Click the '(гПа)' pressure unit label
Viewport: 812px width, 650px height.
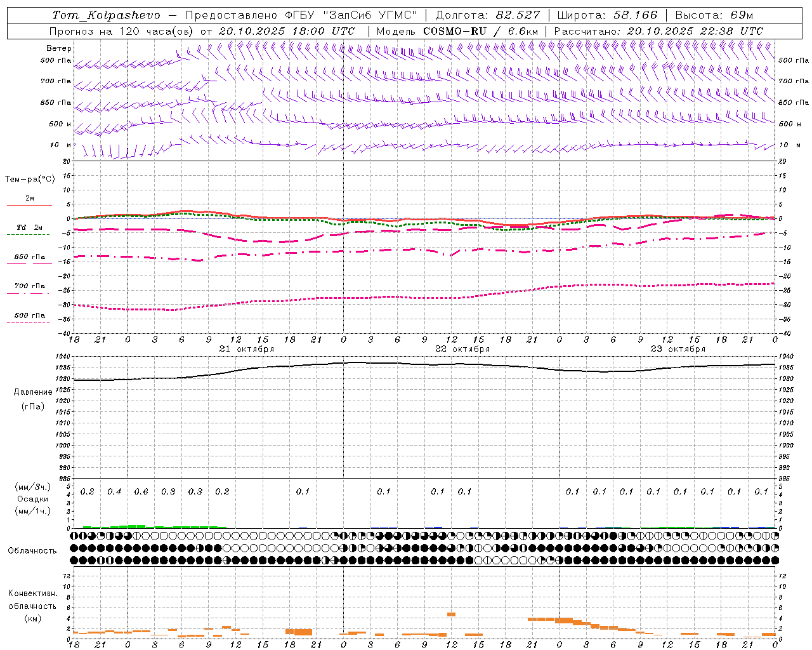tap(33, 407)
